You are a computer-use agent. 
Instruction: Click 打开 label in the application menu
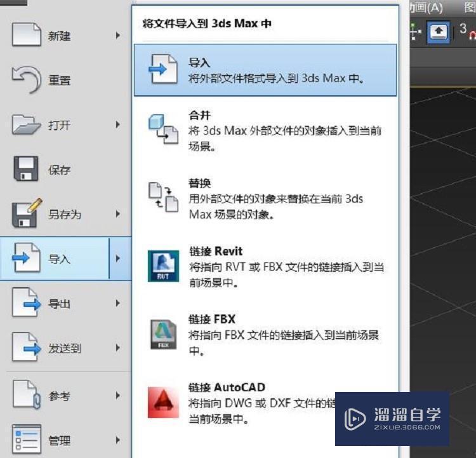(x=59, y=125)
